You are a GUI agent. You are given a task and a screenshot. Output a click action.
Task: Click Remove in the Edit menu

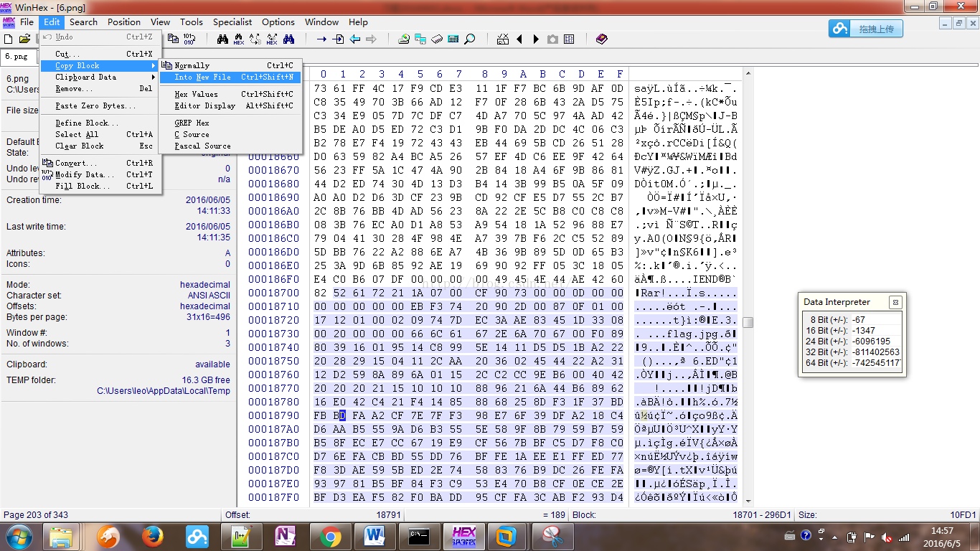click(x=100, y=88)
